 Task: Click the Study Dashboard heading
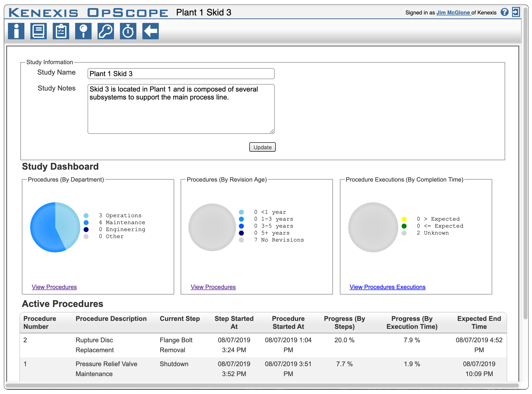pyautogui.click(x=60, y=166)
